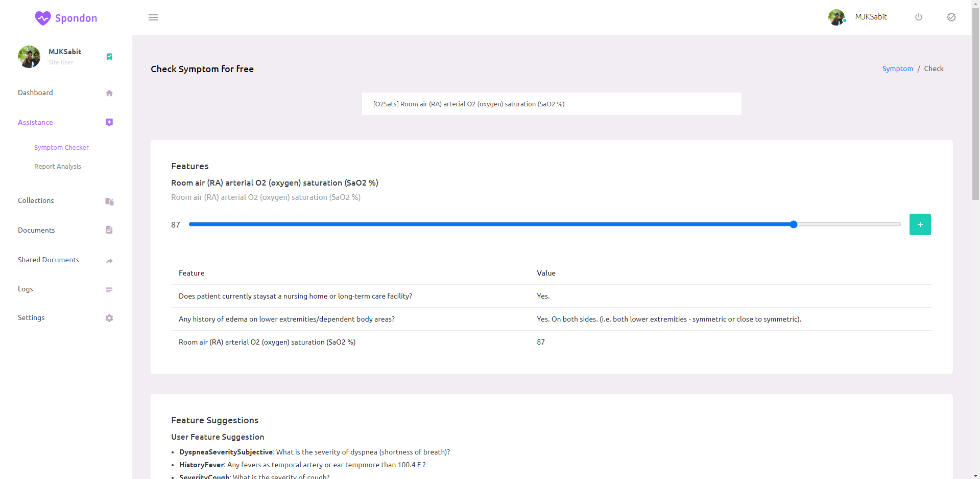Open Shared Documents in sidebar
Image resolution: width=980 pixels, height=479 pixels.
click(x=49, y=260)
